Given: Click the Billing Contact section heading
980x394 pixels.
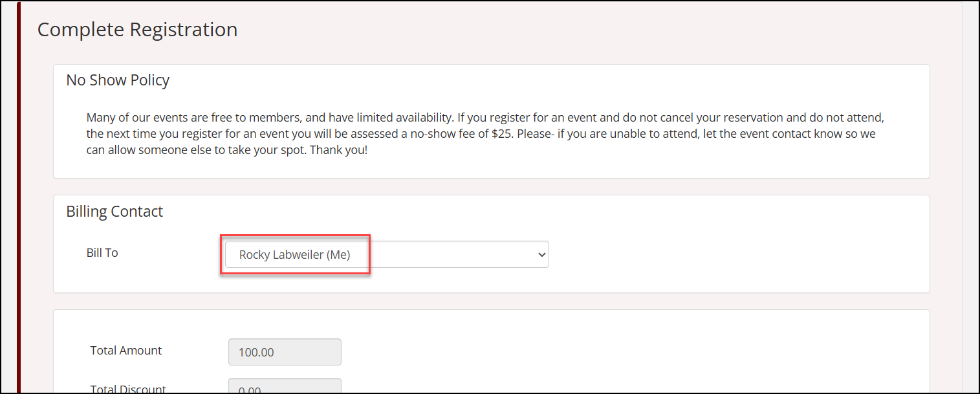Looking at the screenshot, I should [114, 212].
